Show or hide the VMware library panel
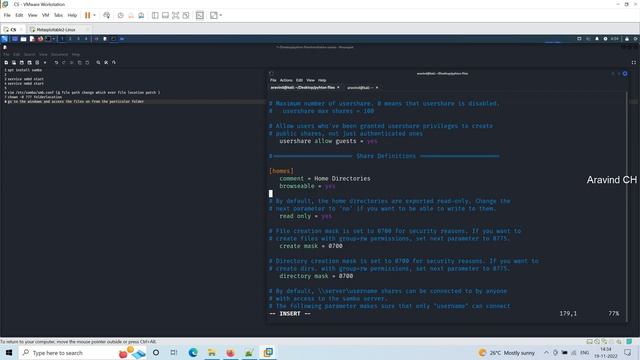Viewport: 640px width, 360px height. [x=155, y=16]
